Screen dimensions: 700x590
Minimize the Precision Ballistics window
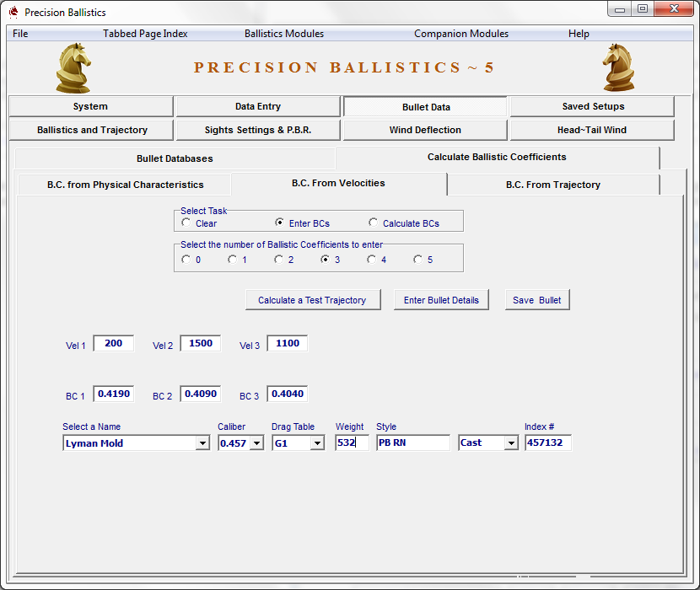coord(620,9)
